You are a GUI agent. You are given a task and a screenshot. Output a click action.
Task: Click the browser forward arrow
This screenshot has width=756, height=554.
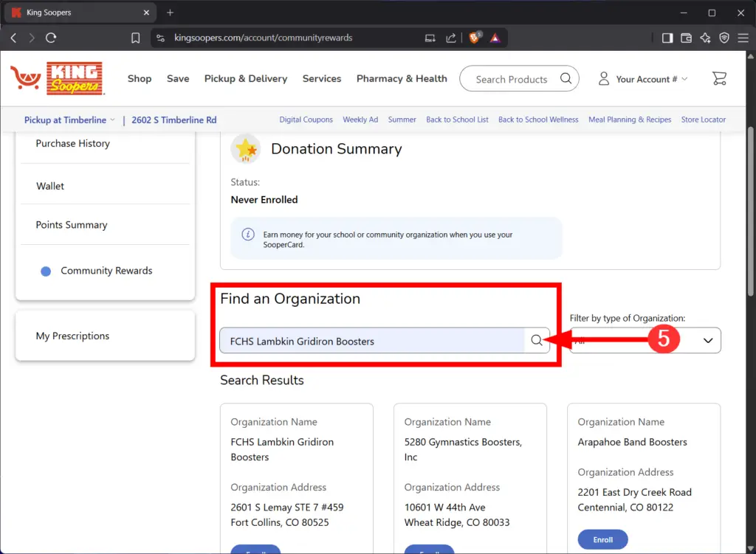tap(32, 38)
